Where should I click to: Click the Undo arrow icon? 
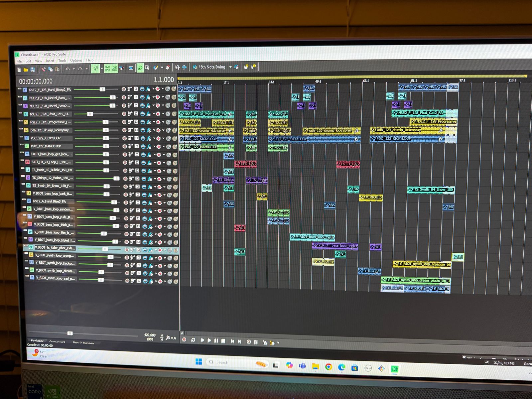67,69
